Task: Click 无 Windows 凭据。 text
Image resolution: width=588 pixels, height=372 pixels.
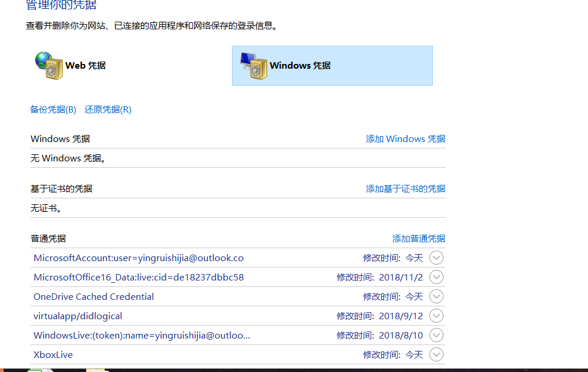Action: (69, 158)
